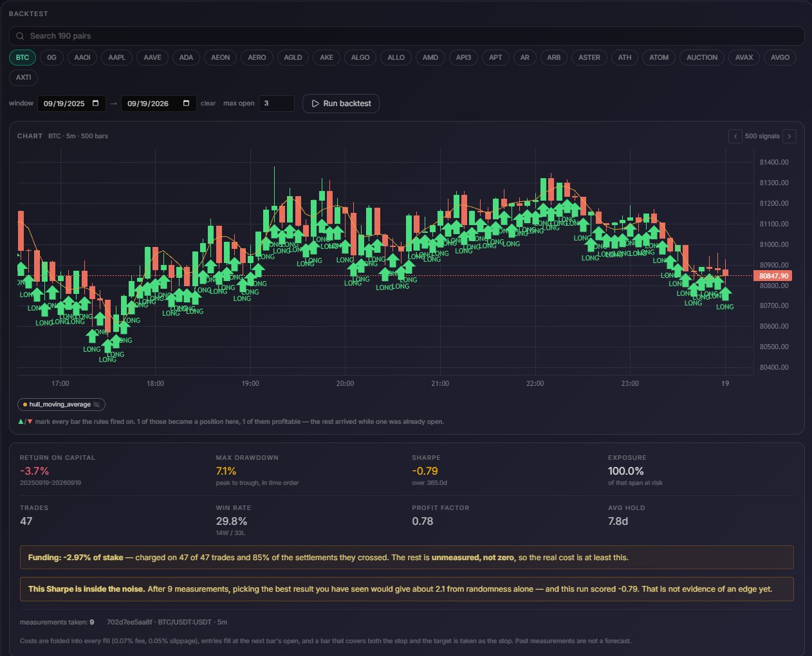Click the BTC · 5m · 500 bars chart subtitle
The width and height of the screenshot is (812, 656).
pyautogui.click(x=78, y=136)
